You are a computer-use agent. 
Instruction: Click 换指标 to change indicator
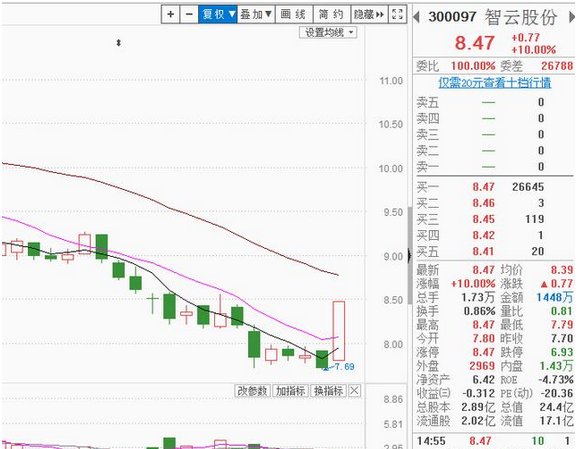pos(329,390)
